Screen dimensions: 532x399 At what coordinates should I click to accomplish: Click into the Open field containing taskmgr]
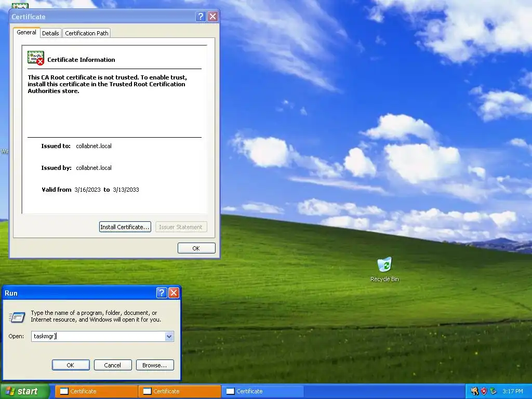point(98,336)
